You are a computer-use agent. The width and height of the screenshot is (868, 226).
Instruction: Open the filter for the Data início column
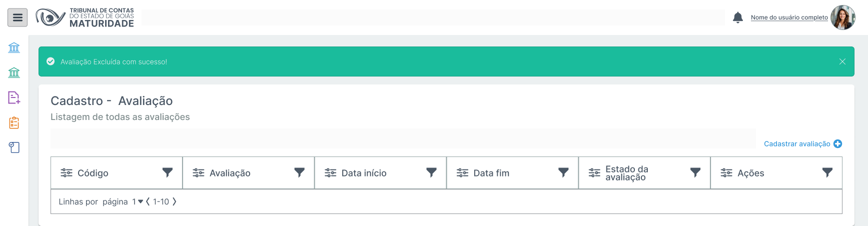pyautogui.click(x=431, y=172)
